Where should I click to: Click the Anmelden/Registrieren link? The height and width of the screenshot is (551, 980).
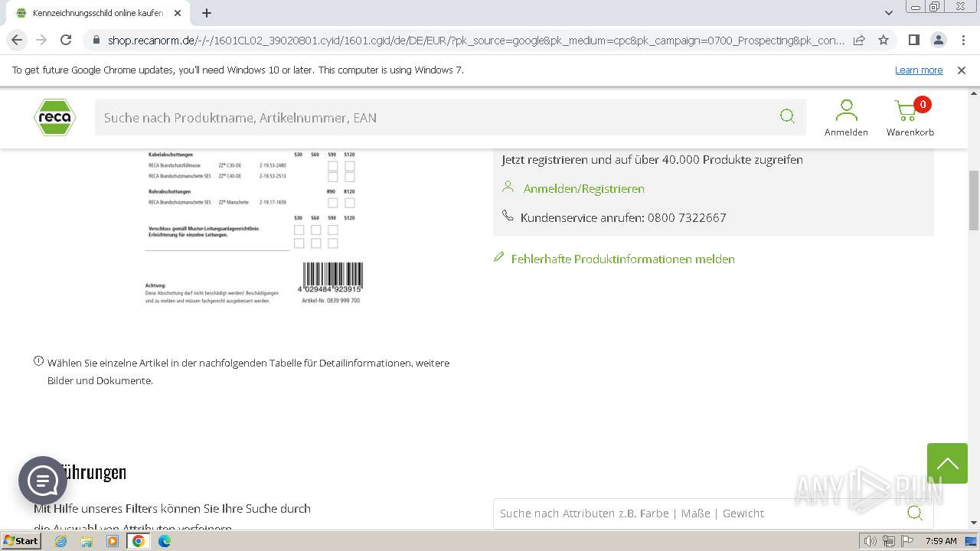pyautogui.click(x=583, y=188)
